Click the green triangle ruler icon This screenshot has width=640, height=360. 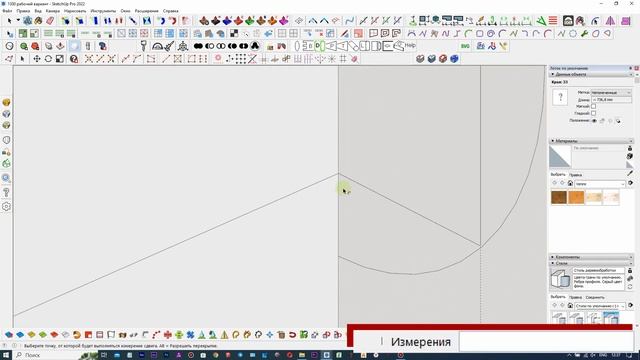pos(541,20)
